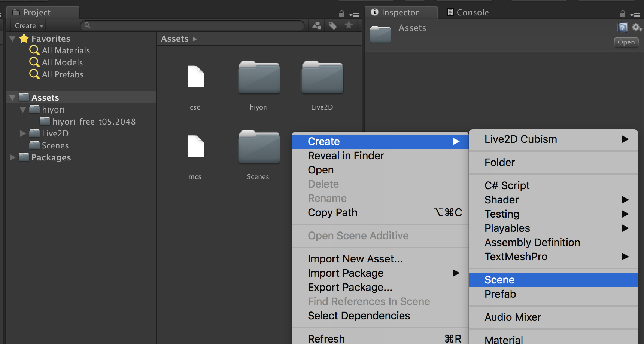This screenshot has height=344, width=644.
Task: Expand the Live2D folder in tree
Action: 23,133
